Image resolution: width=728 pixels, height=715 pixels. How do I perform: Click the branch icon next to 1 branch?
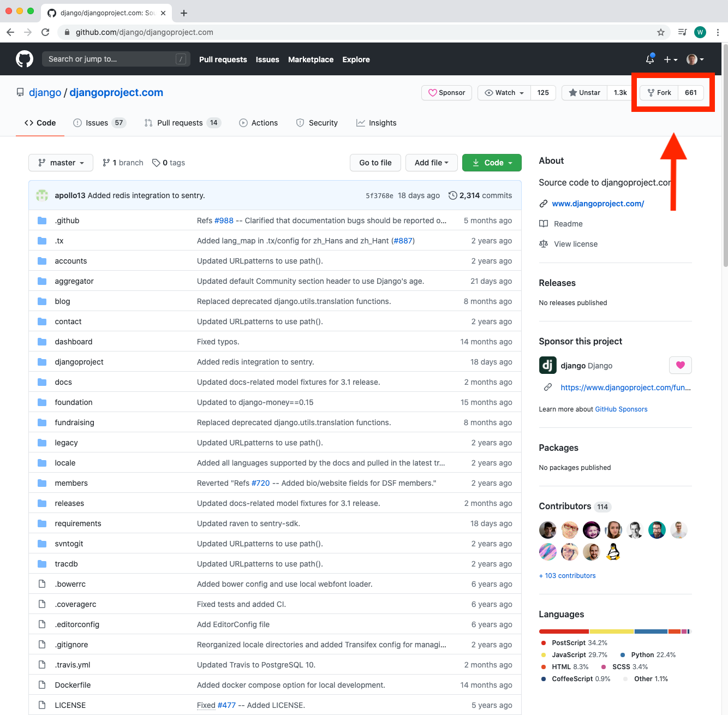pyautogui.click(x=106, y=163)
